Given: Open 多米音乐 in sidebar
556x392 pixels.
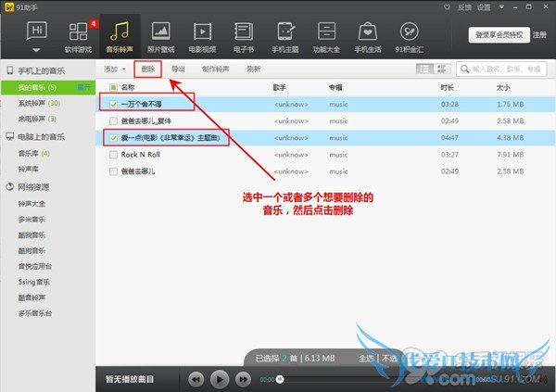Looking at the screenshot, I should (32, 220).
